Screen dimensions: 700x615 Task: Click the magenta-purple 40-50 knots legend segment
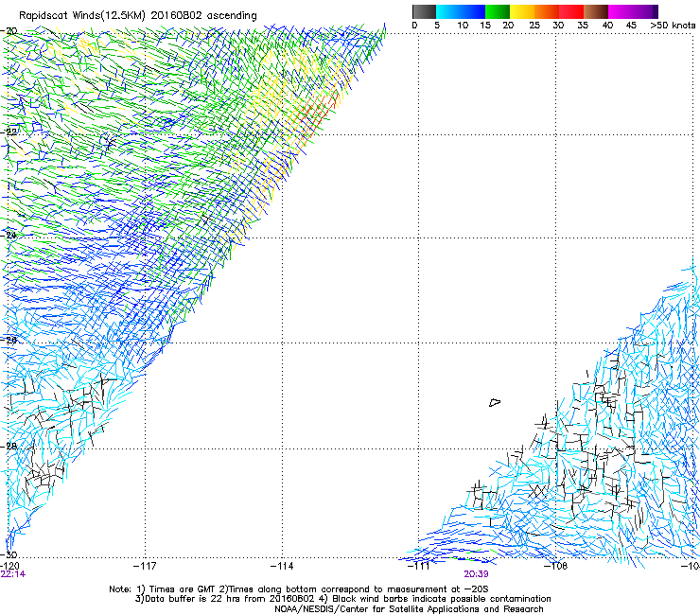(633, 11)
